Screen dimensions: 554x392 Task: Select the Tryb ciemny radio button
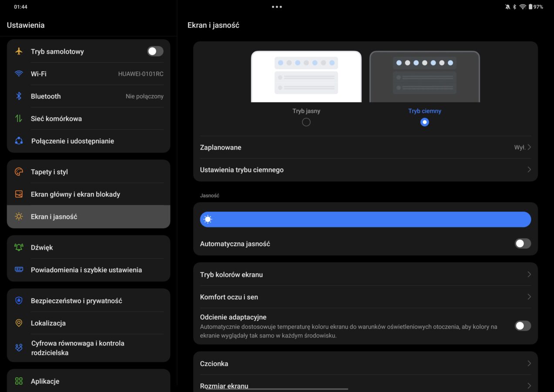425,122
